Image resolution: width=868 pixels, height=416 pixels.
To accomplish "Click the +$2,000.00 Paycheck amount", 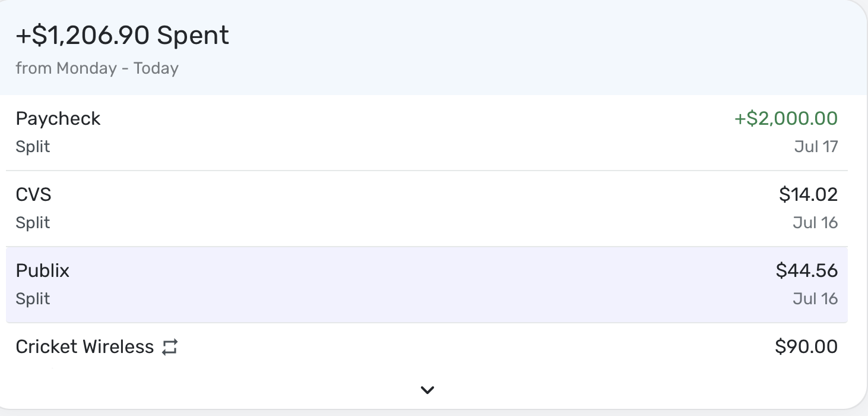I will [785, 118].
